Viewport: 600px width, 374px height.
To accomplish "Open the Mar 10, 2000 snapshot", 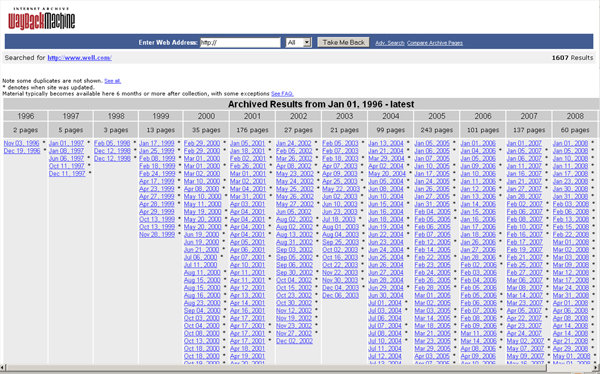I will 202,181.
